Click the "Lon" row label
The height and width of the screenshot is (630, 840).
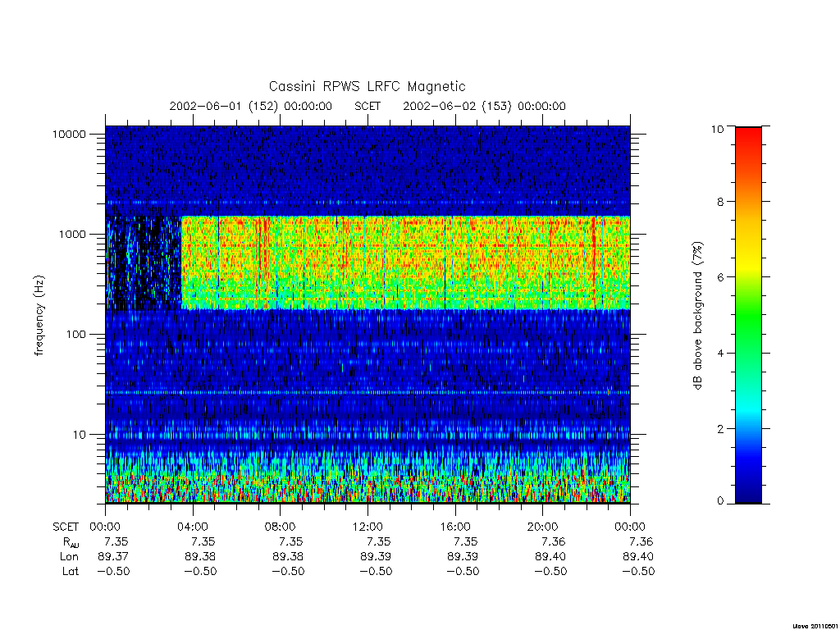coord(70,557)
